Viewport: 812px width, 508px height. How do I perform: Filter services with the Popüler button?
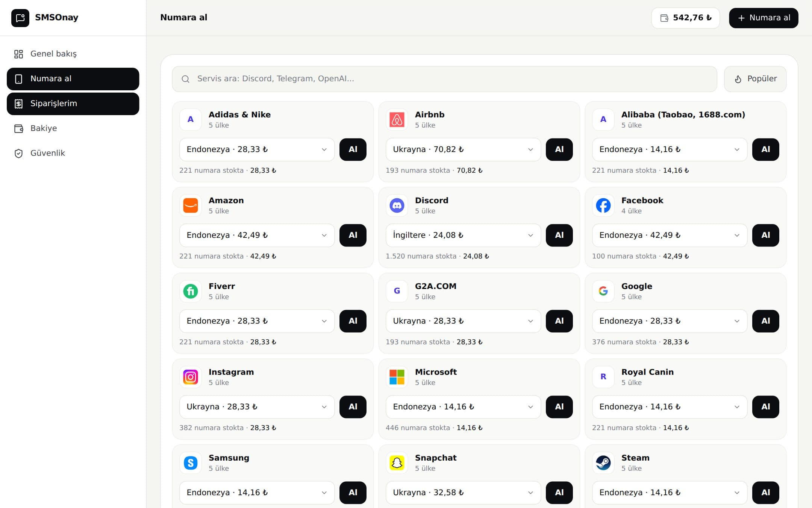pos(755,79)
